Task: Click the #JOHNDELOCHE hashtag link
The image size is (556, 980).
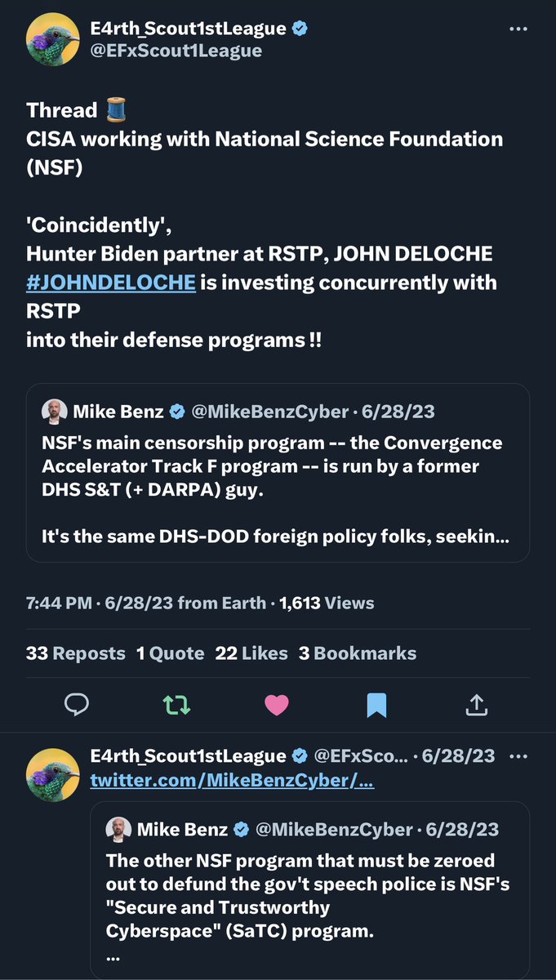Action: 111,283
